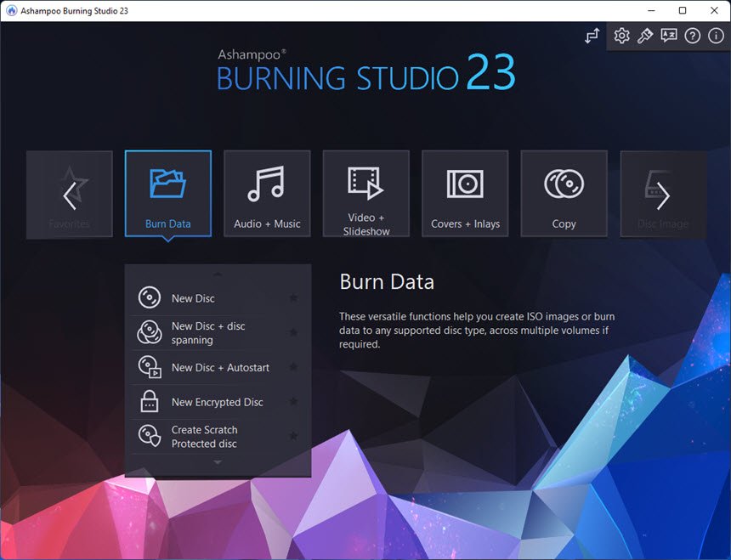Open language selection icon
Screen dimensions: 731x560
669,36
